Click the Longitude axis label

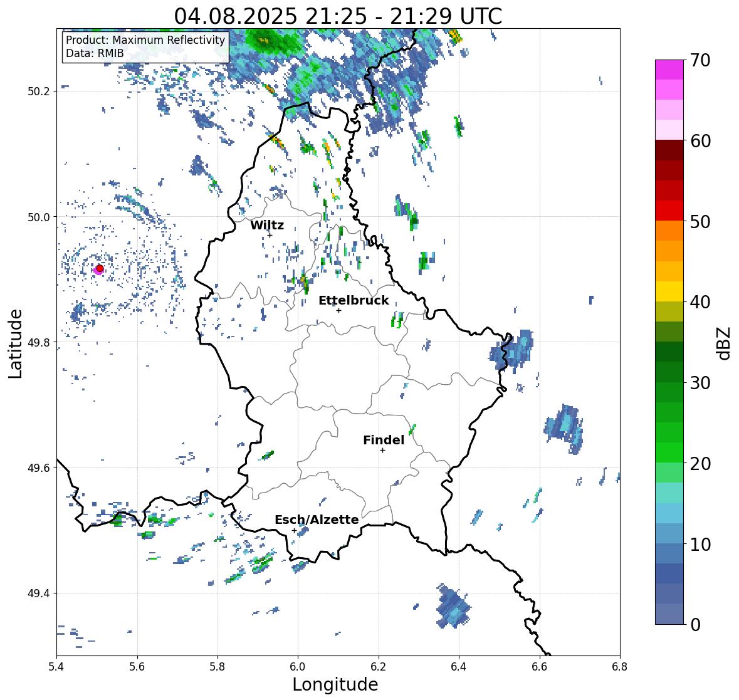pos(335,684)
